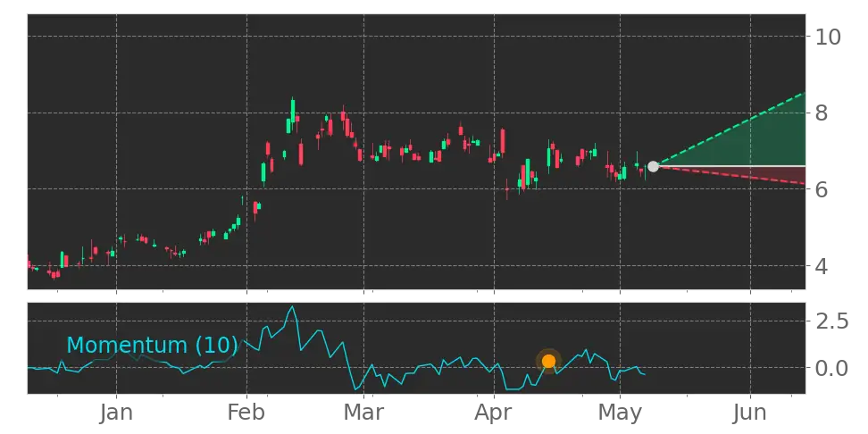Click the "Jun" x-axis label
Image resolution: width=868 pixels, height=434 pixels.
coord(750,413)
